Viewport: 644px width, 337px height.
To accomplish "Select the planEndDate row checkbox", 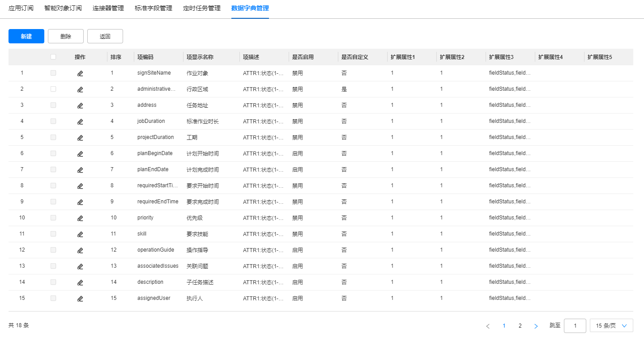I will tap(53, 169).
